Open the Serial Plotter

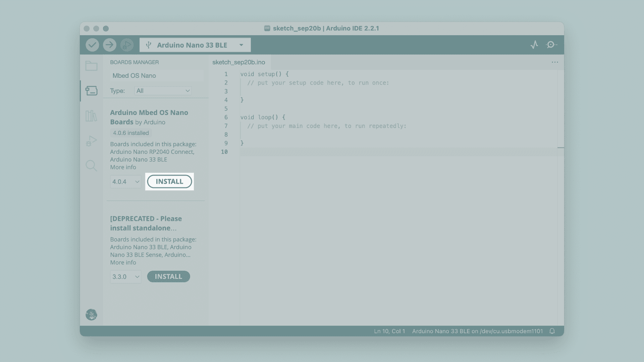[534, 45]
